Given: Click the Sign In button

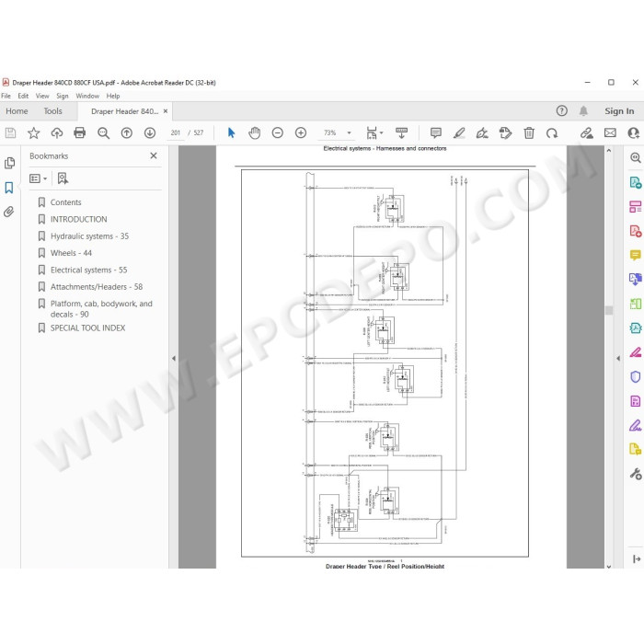Looking at the screenshot, I should (x=619, y=111).
